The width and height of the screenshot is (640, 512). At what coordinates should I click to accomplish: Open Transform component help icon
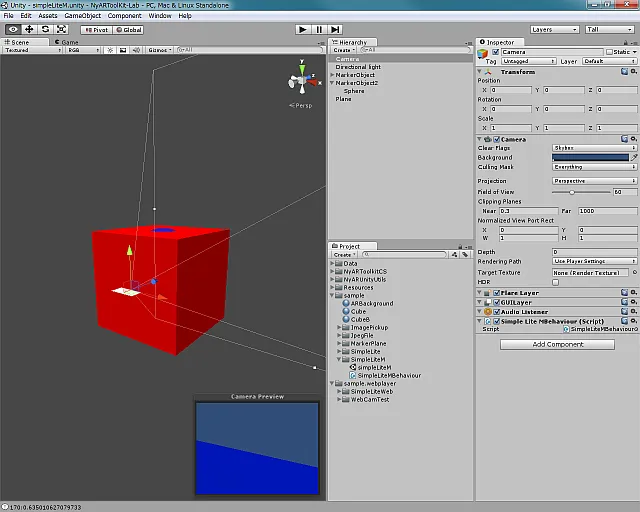point(624,71)
